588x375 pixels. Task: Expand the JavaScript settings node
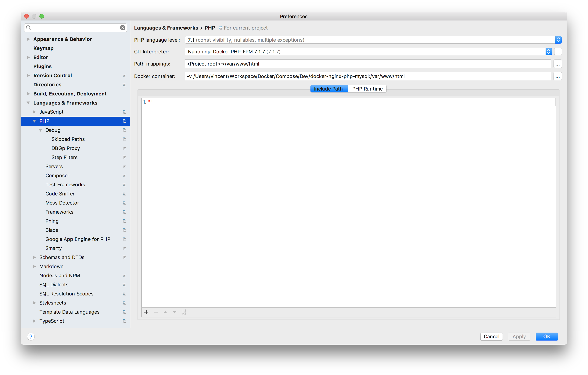click(34, 112)
